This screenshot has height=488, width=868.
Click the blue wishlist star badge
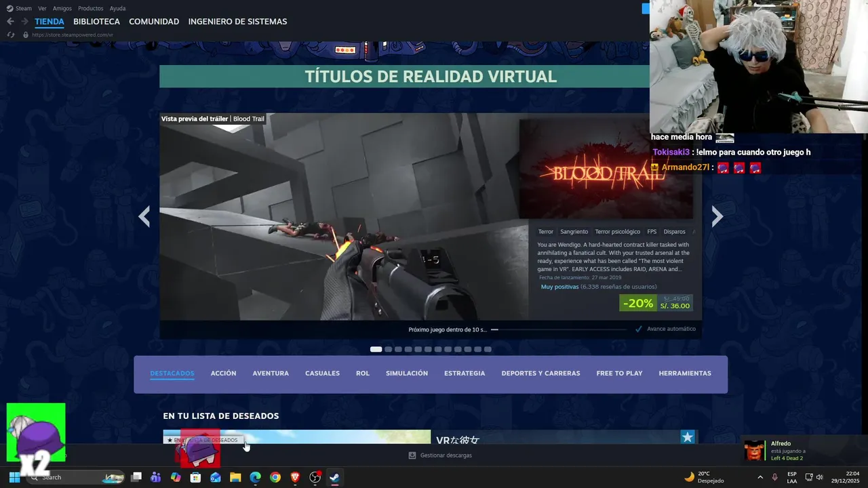[688, 437]
